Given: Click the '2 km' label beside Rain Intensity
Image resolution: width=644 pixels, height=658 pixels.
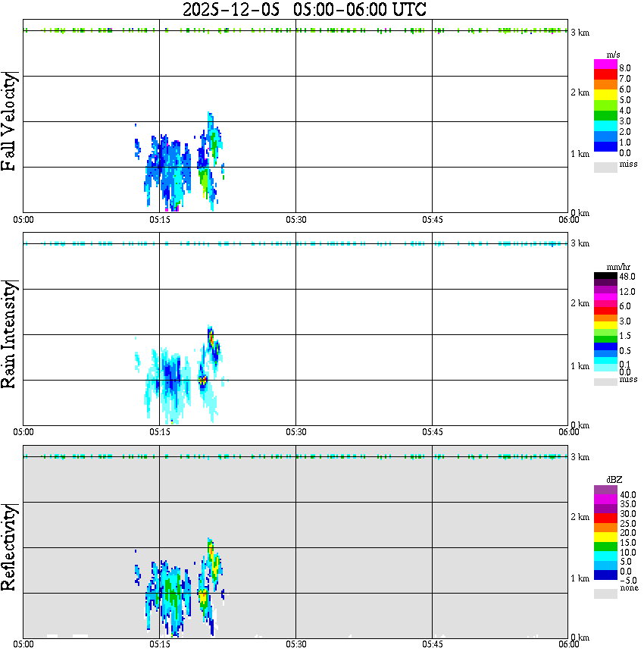Looking at the screenshot, I should pos(580,303).
